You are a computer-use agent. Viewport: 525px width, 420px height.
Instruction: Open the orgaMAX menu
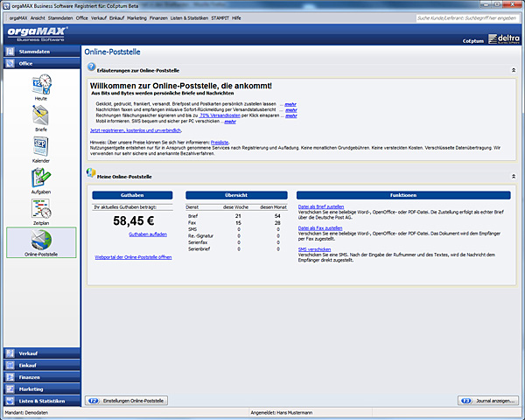point(18,18)
